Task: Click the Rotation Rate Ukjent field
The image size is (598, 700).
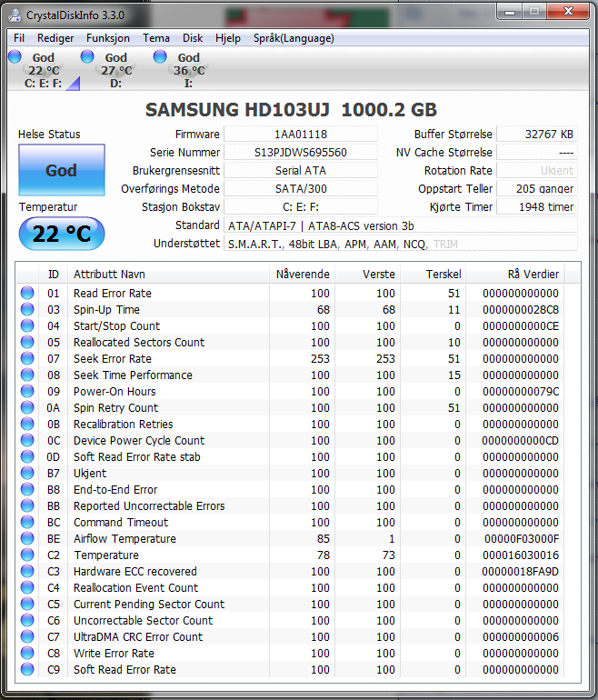Action: coord(537,171)
